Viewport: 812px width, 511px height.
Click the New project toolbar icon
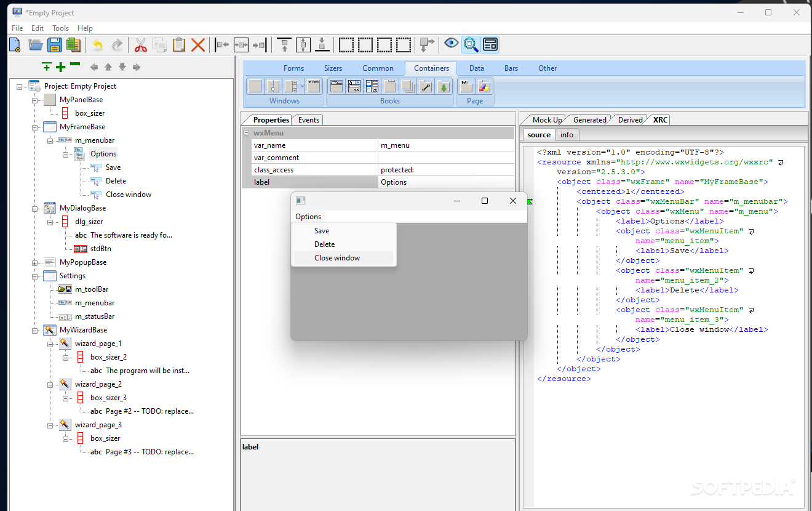tap(15, 44)
